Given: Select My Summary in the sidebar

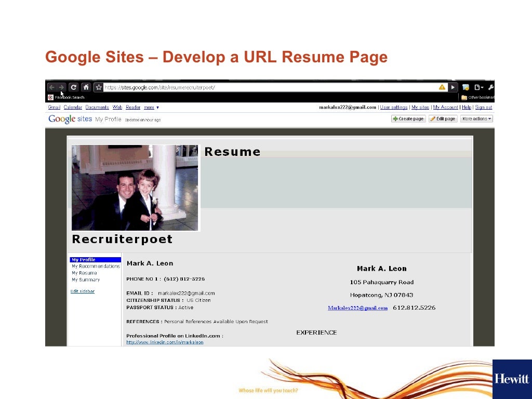Looking at the screenshot, I should 86,280.
